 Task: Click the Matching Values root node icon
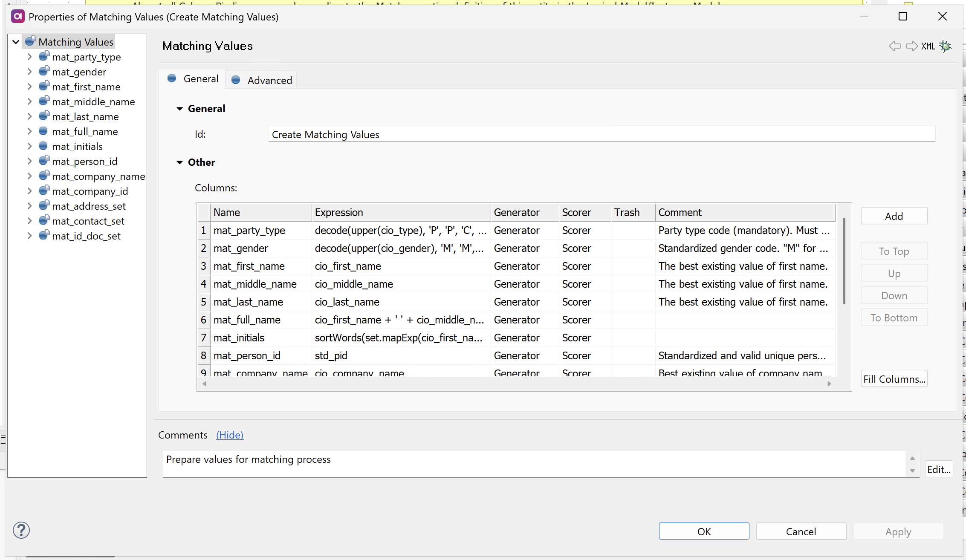pyautogui.click(x=30, y=41)
